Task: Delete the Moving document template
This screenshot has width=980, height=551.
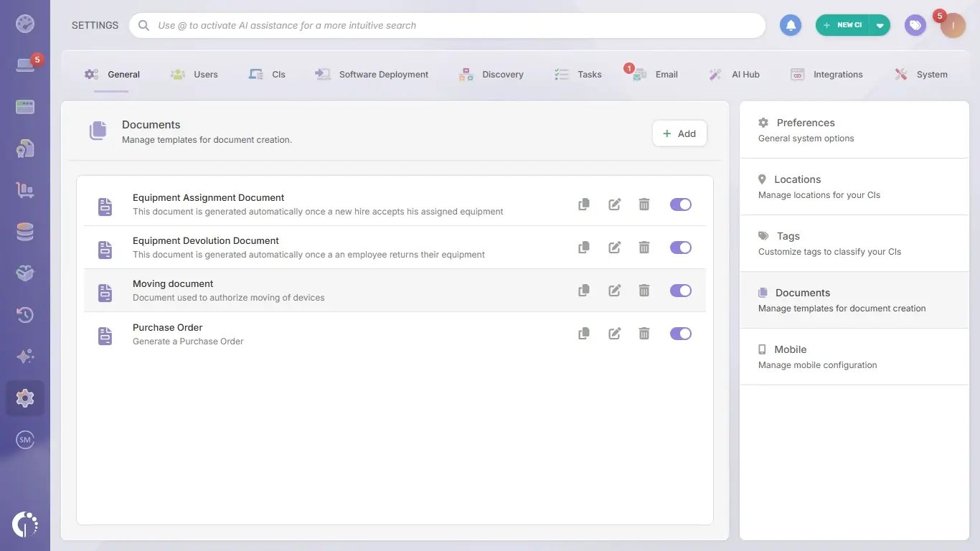Action: [644, 291]
